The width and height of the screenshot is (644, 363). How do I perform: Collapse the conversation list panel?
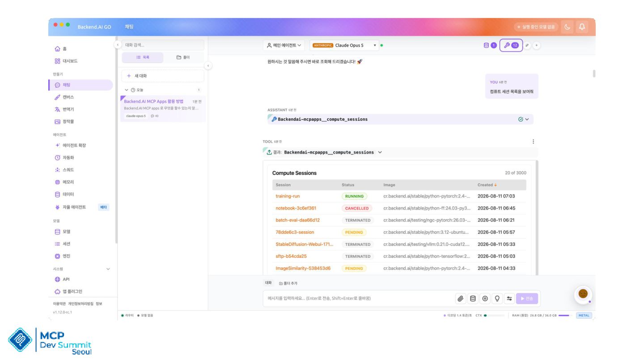pyautogui.click(x=208, y=66)
